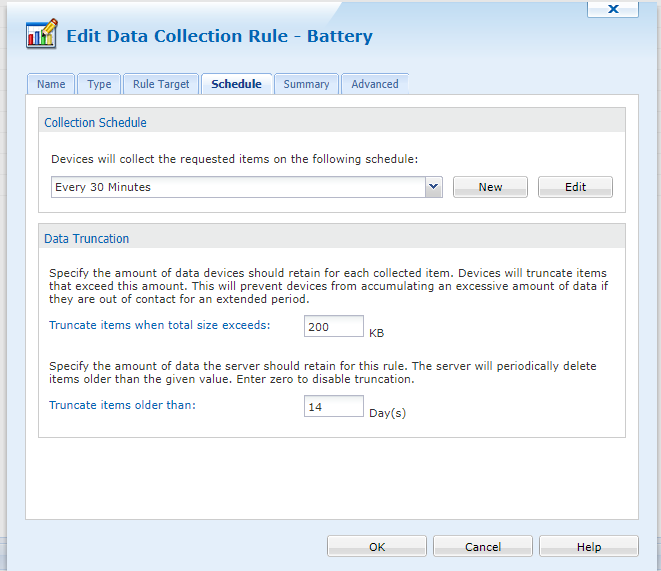Focus the truncate size KB field

334,326
